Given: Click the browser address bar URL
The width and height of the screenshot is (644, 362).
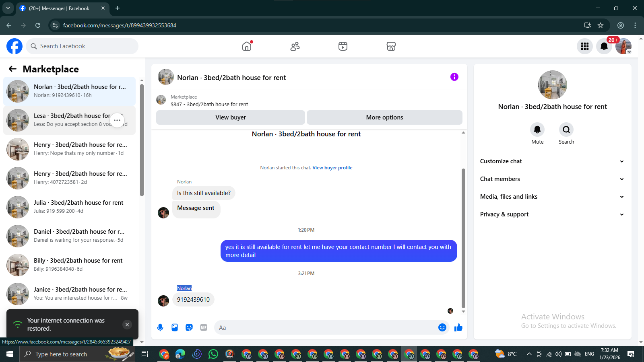Looking at the screenshot, I should click(120, 25).
